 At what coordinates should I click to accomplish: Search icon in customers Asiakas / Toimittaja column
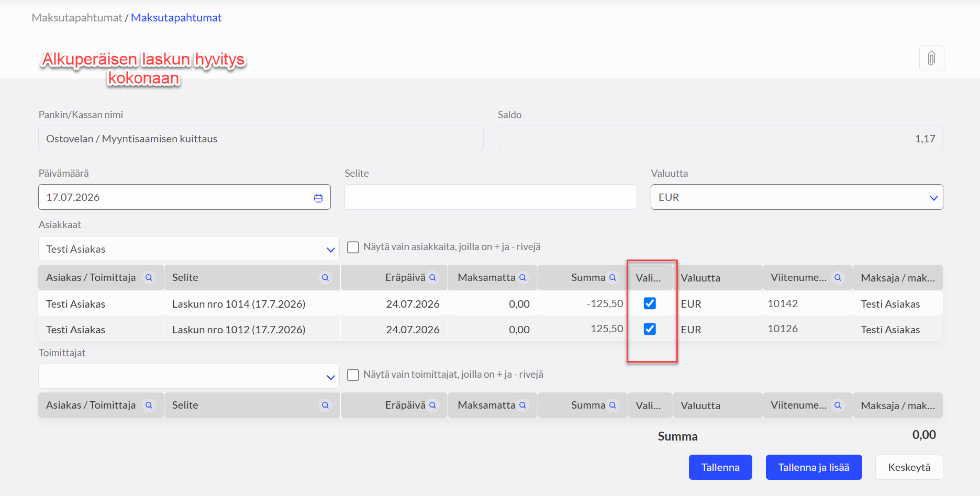coord(149,278)
